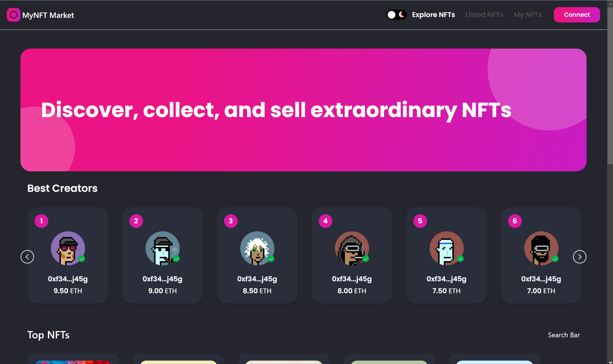Image resolution: width=613 pixels, height=364 pixels.
Task: Click the MyNFT Market logo icon
Action: 13,15
